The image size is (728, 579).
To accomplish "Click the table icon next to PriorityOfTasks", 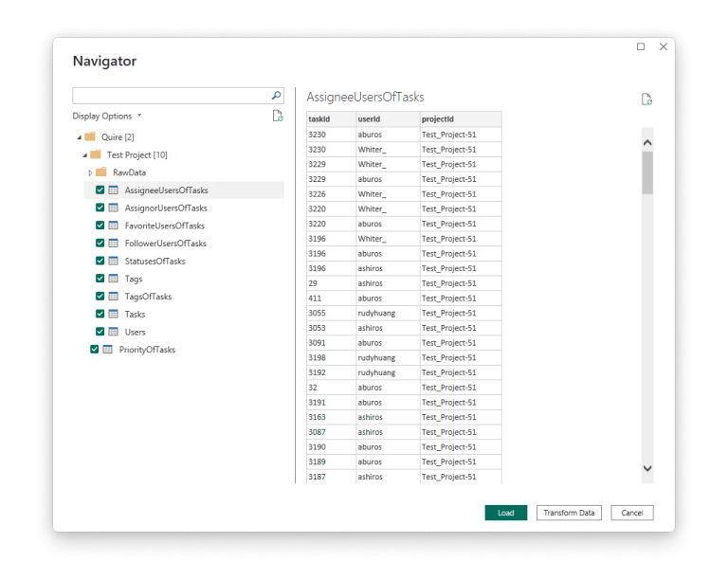I will click(x=107, y=350).
